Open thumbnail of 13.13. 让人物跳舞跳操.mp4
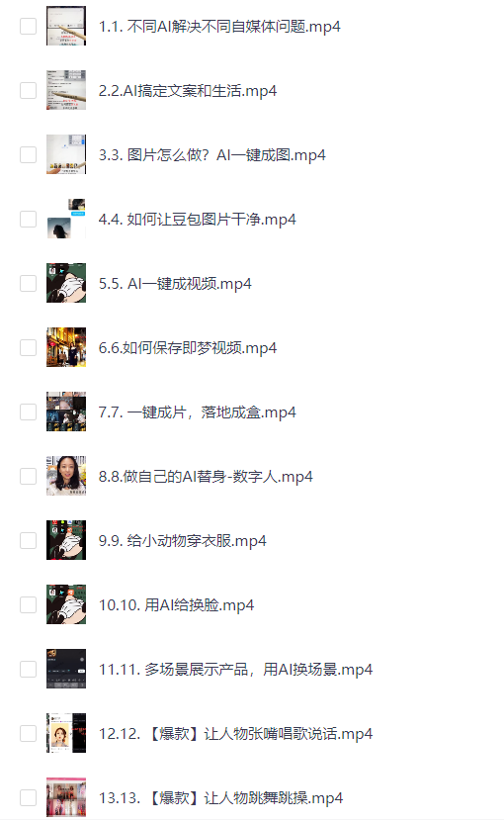 tap(66, 797)
